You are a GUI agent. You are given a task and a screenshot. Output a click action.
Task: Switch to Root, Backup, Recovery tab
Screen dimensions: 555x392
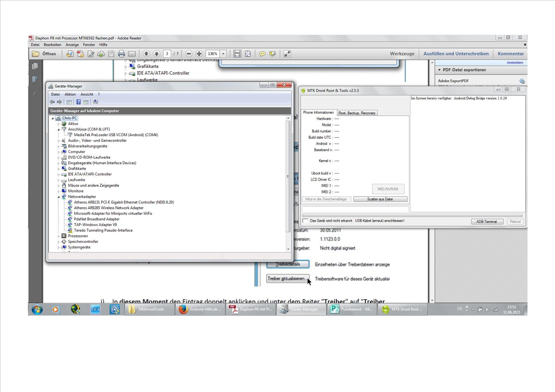click(x=357, y=113)
